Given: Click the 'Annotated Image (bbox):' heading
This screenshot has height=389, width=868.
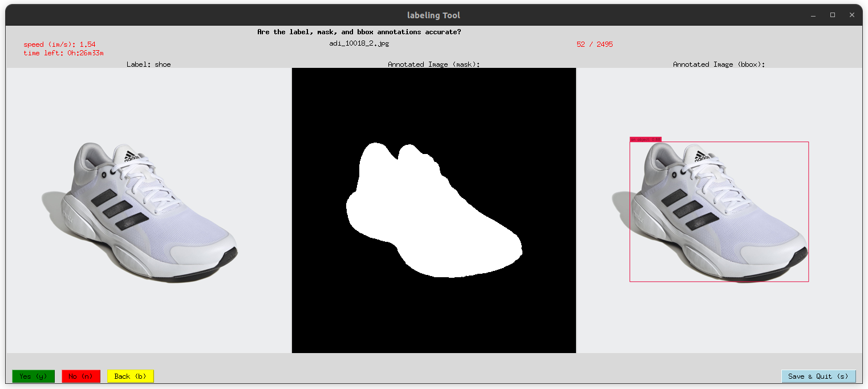Looking at the screenshot, I should [x=719, y=64].
